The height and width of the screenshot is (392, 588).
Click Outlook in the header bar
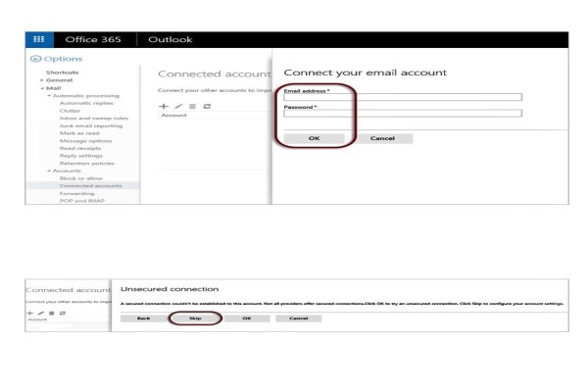click(171, 39)
